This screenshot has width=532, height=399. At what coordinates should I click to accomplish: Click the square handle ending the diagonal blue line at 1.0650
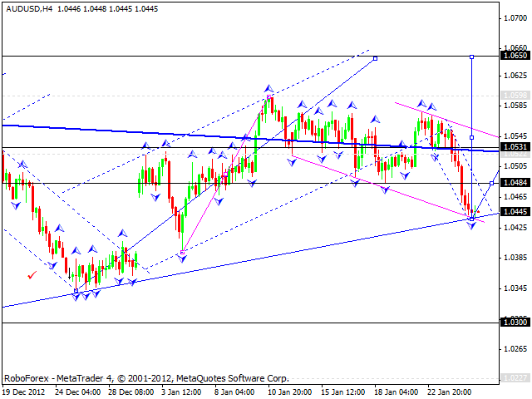[x=375, y=57]
